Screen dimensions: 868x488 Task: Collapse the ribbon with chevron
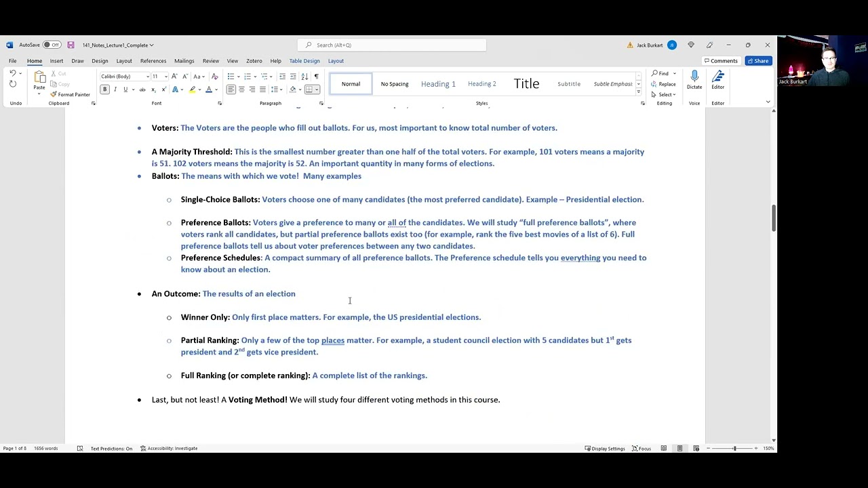pos(768,102)
